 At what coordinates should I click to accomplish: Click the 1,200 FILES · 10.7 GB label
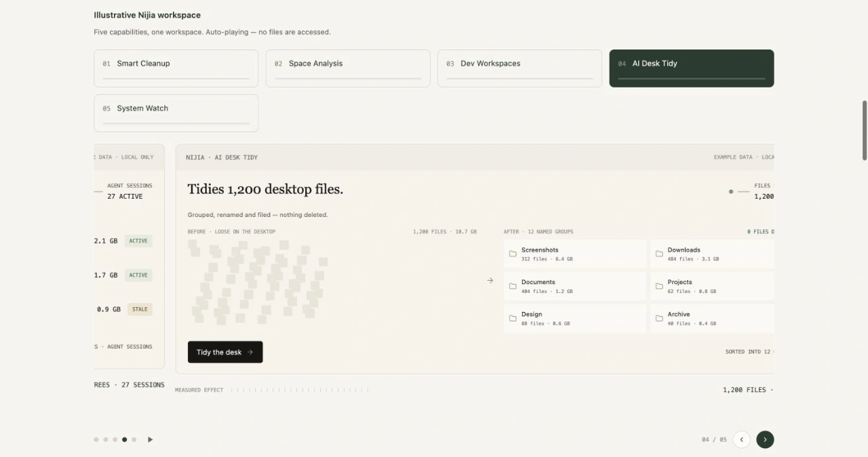[445, 232]
